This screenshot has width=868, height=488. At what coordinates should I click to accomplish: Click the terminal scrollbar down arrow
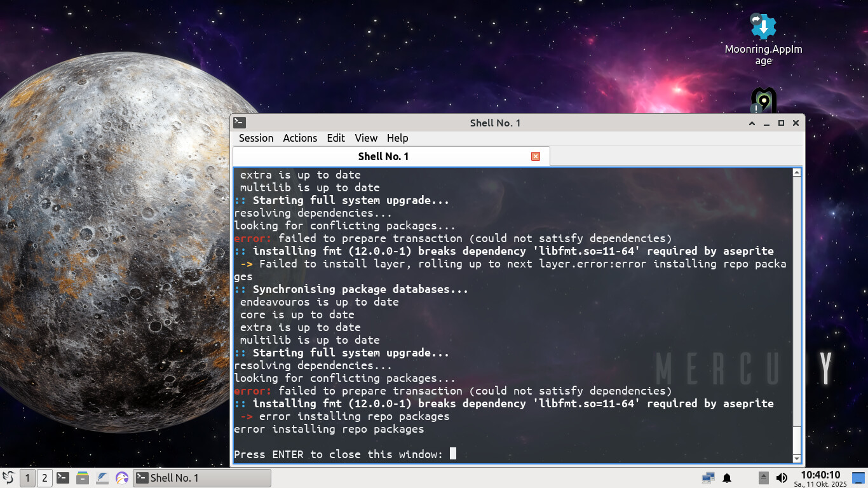pyautogui.click(x=797, y=458)
